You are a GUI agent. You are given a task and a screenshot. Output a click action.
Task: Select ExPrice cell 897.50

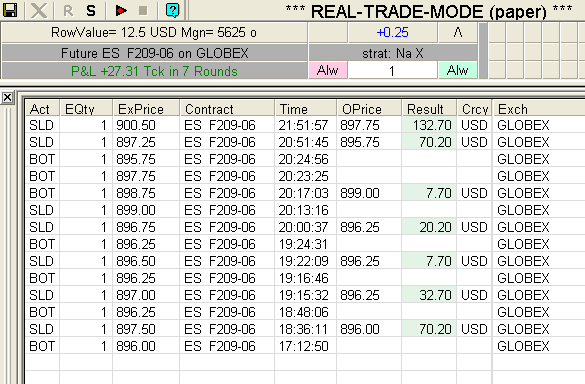point(146,329)
